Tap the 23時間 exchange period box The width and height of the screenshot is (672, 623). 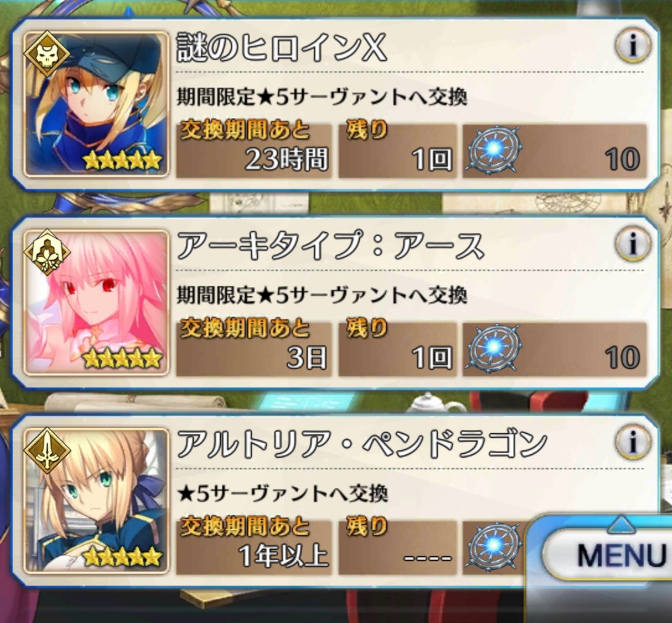pos(254,151)
